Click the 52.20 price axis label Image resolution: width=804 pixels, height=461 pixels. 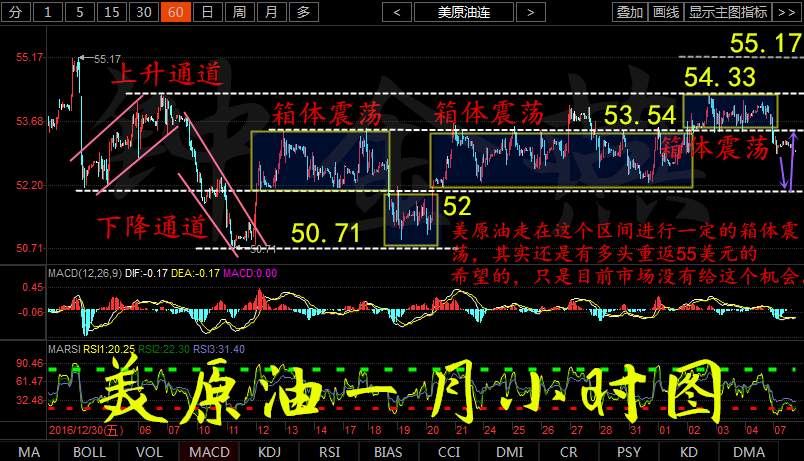30,185
